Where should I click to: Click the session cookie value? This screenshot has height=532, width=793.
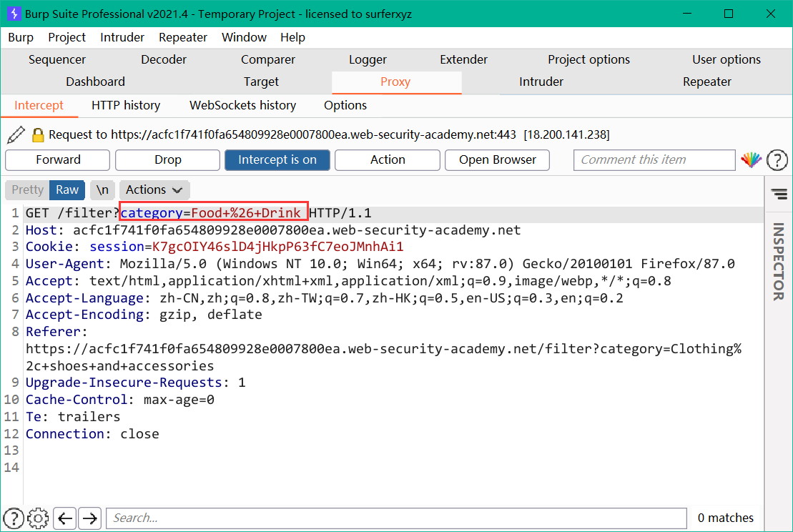pyautogui.click(x=277, y=247)
